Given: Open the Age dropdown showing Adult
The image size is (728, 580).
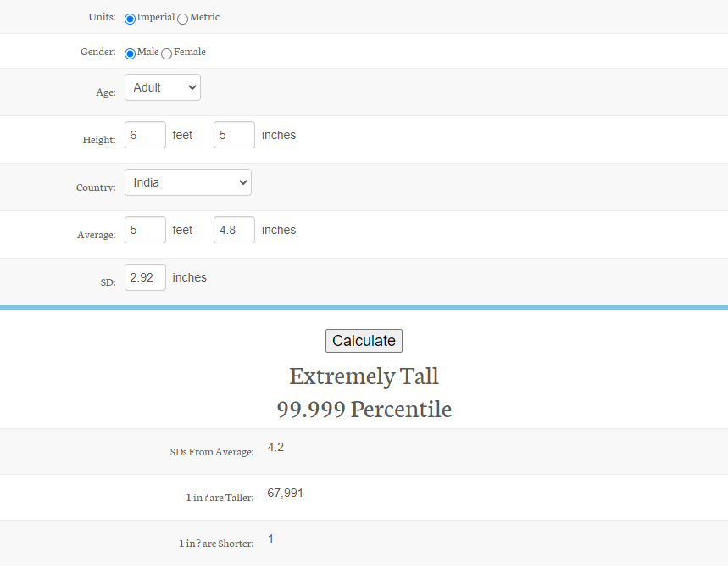Looking at the screenshot, I should pyautogui.click(x=162, y=87).
